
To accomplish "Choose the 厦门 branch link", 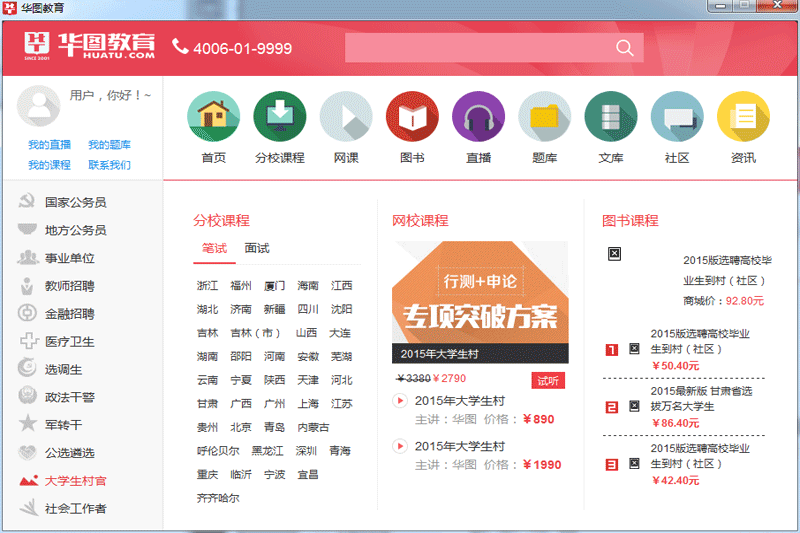I will click(x=274, y=286).
